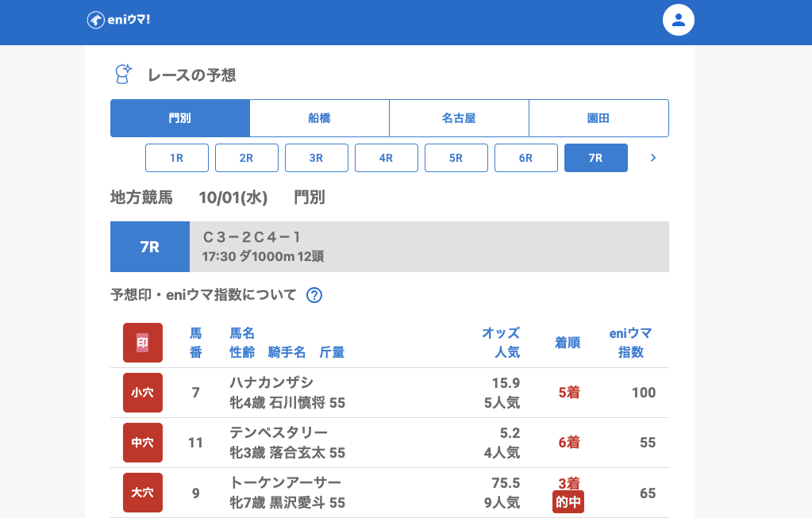Switch to the 園田 racecourse tab

tap(598, 118)
